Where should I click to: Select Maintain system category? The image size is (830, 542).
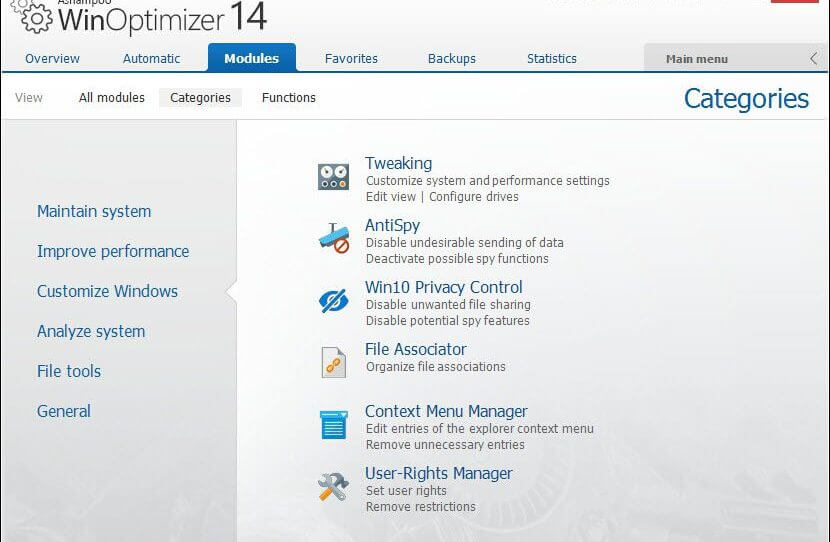click(94, 211)
